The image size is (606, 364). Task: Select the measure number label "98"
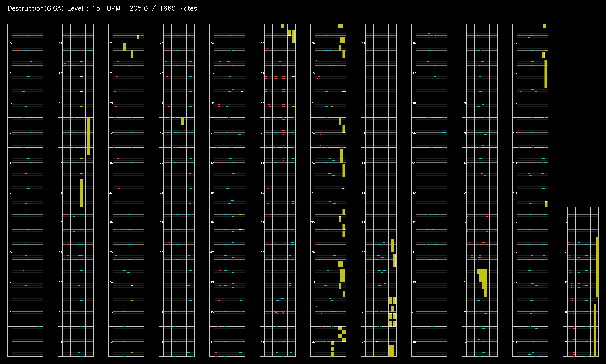[414, 43]
